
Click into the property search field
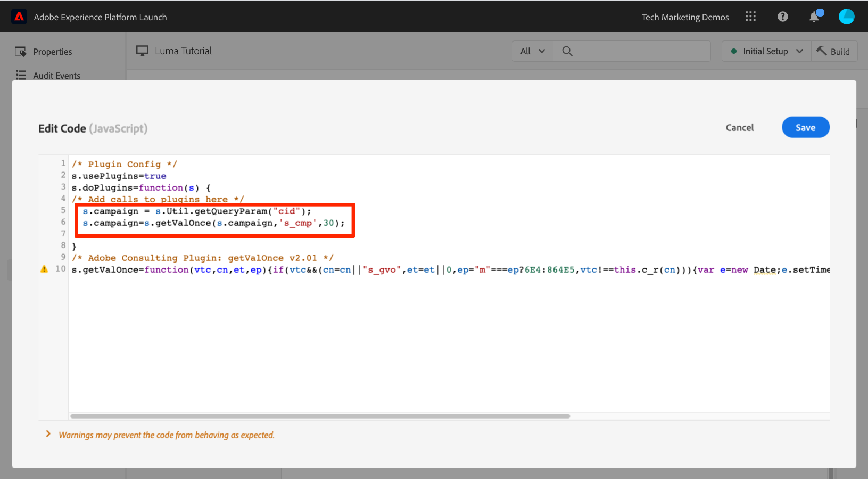pos(640,51)
